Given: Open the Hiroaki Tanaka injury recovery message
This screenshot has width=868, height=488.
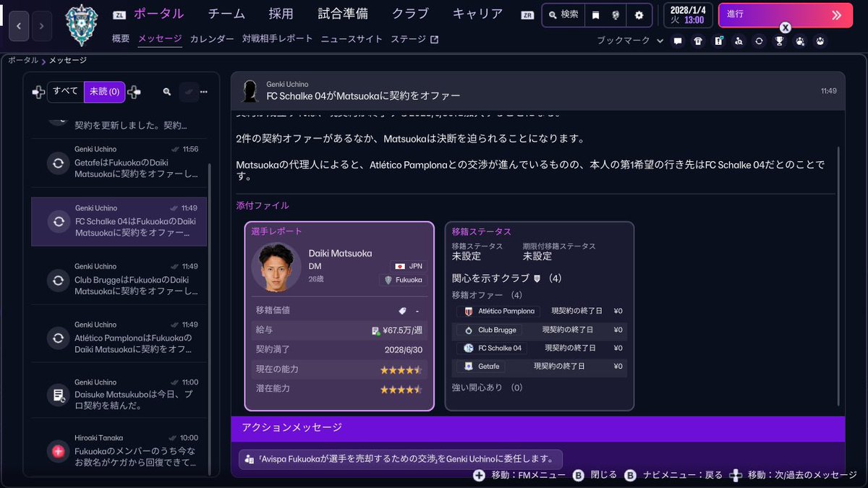Looking at the screenshot, I should [119, 451].
